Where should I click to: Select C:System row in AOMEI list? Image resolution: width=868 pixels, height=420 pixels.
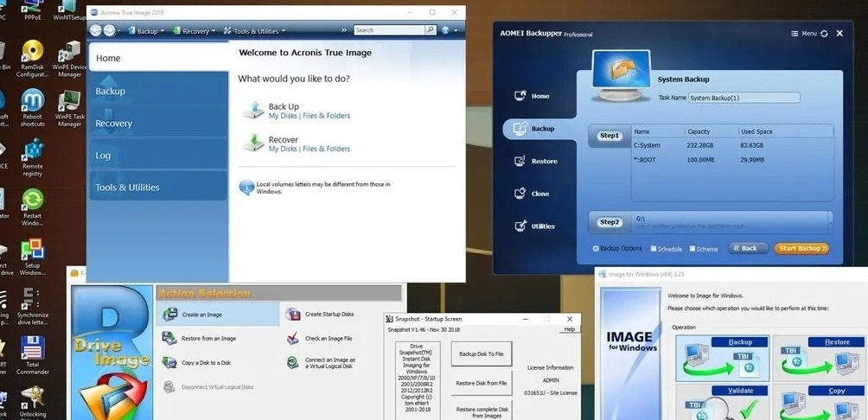coord(732,145)
